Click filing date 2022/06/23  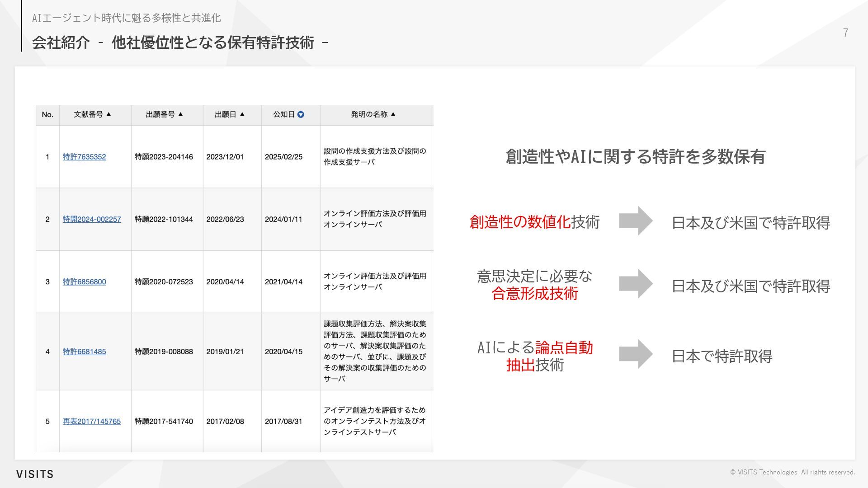pyautogui.click(x=225, y=219)
